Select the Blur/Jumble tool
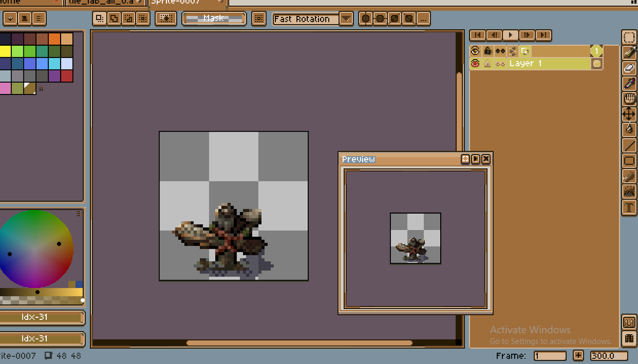The width and height of the screenshot is (638, 364). click(629, 191)
